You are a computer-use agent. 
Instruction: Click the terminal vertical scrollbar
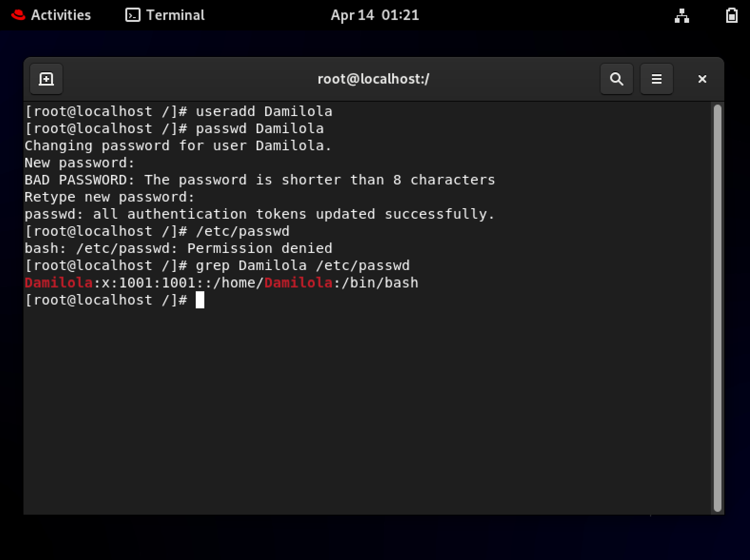pyautogui.click(x=717, y=308)
